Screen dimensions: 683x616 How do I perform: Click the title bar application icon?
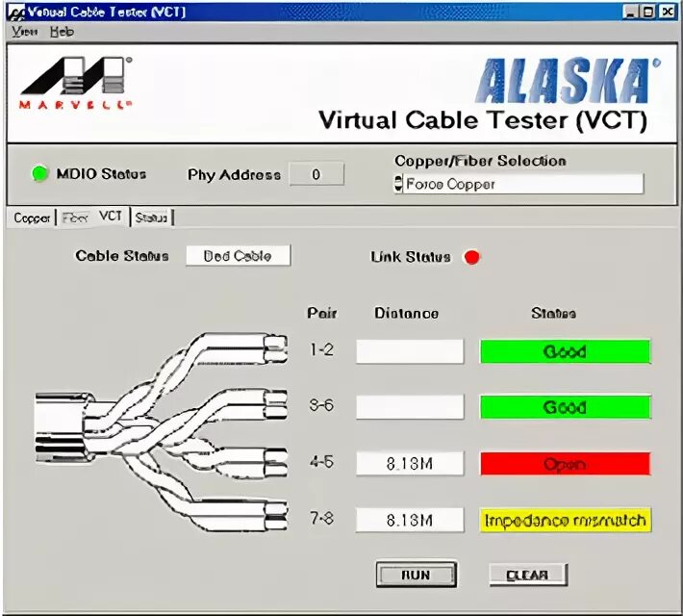point(16,13)
